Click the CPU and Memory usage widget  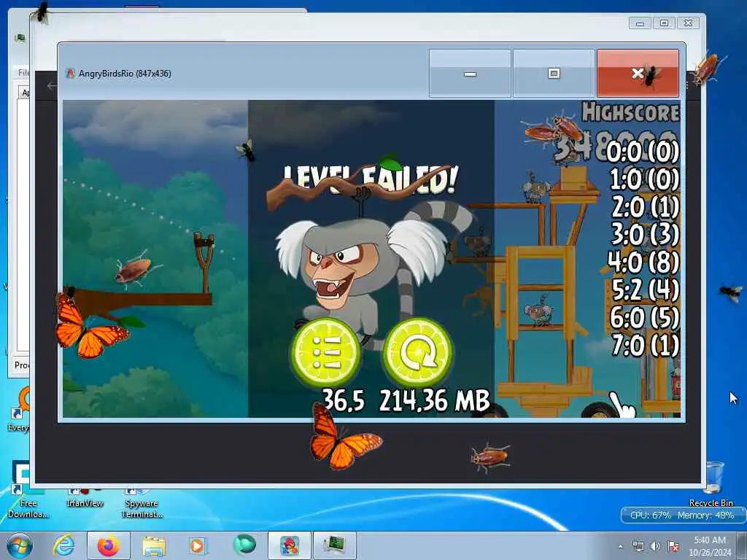[682, 516]
